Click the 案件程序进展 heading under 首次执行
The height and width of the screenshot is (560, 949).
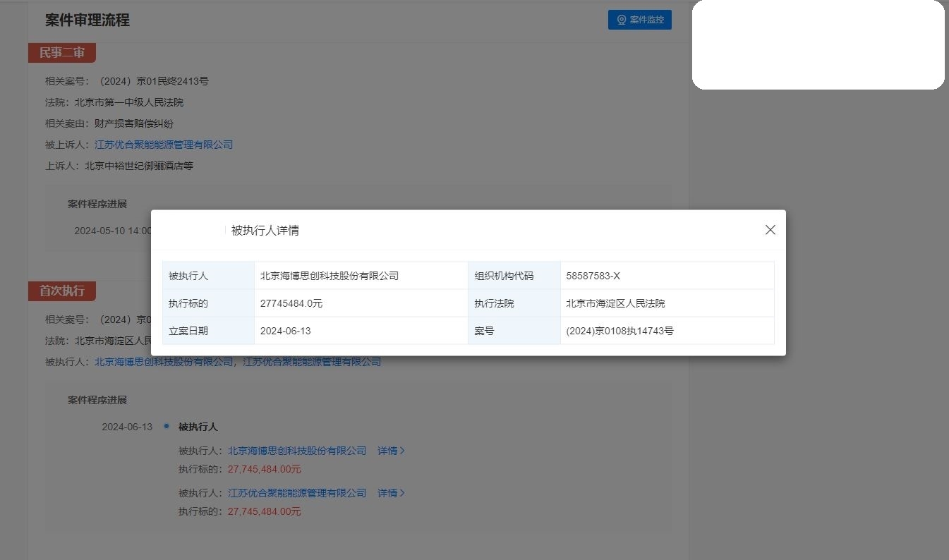97,400
